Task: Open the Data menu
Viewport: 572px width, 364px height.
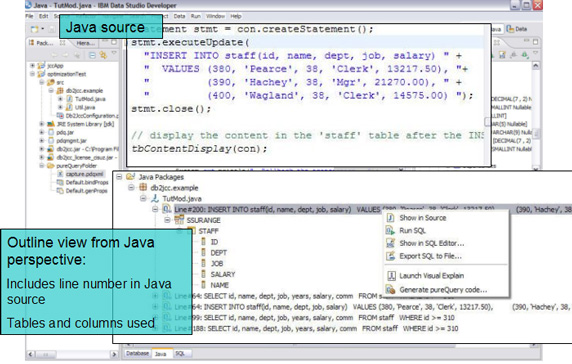Action: coord(179,16)
